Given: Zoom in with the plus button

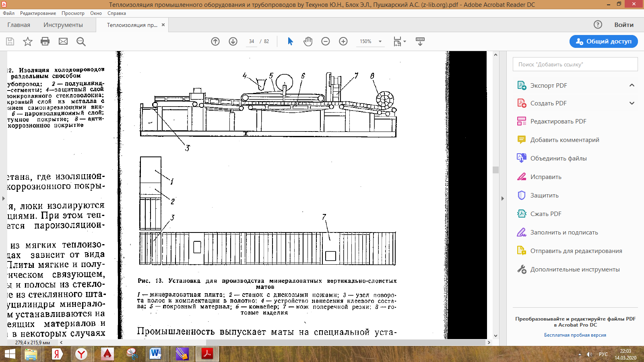Looking at the screenshot, I should 343,41.
